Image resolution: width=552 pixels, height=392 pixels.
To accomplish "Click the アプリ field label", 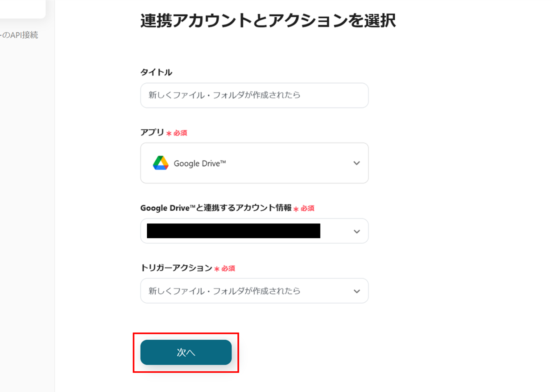I will tap(152, 132).
